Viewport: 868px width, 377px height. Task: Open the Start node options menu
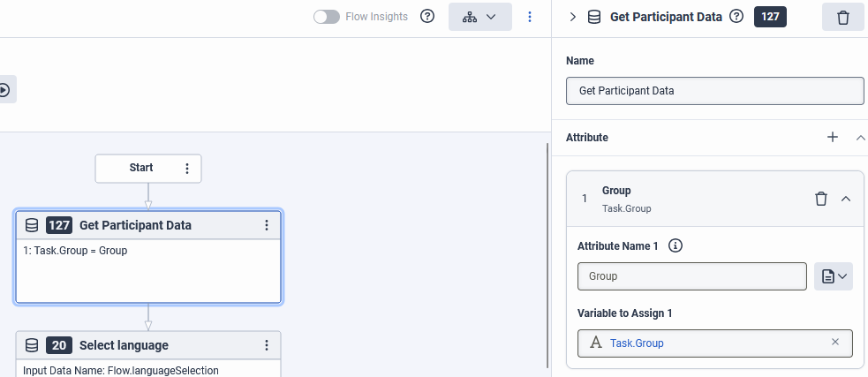click(186, 168)
